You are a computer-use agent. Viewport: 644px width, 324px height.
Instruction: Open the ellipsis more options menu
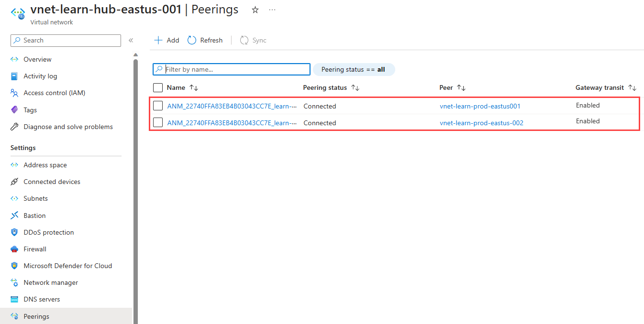coord(272,10)
